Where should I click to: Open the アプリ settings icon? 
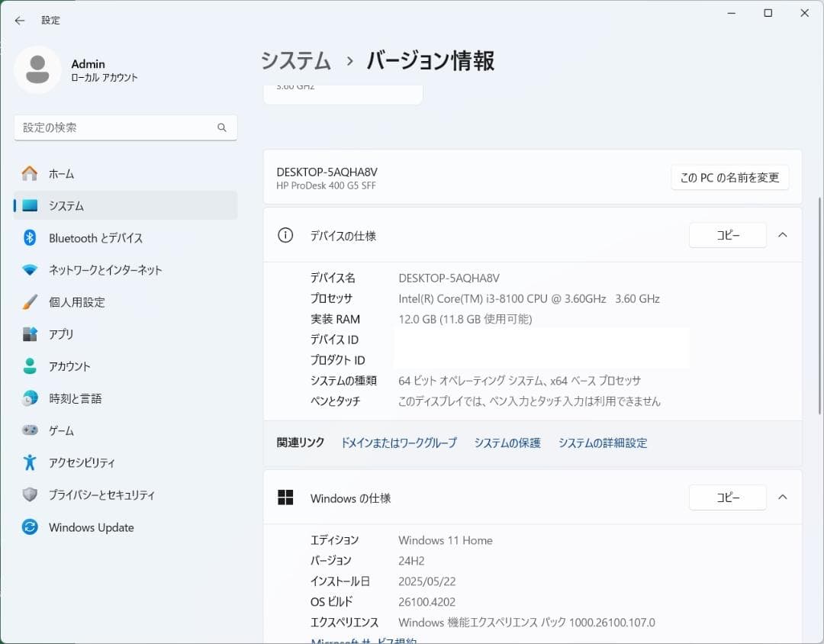pos(29,333)
